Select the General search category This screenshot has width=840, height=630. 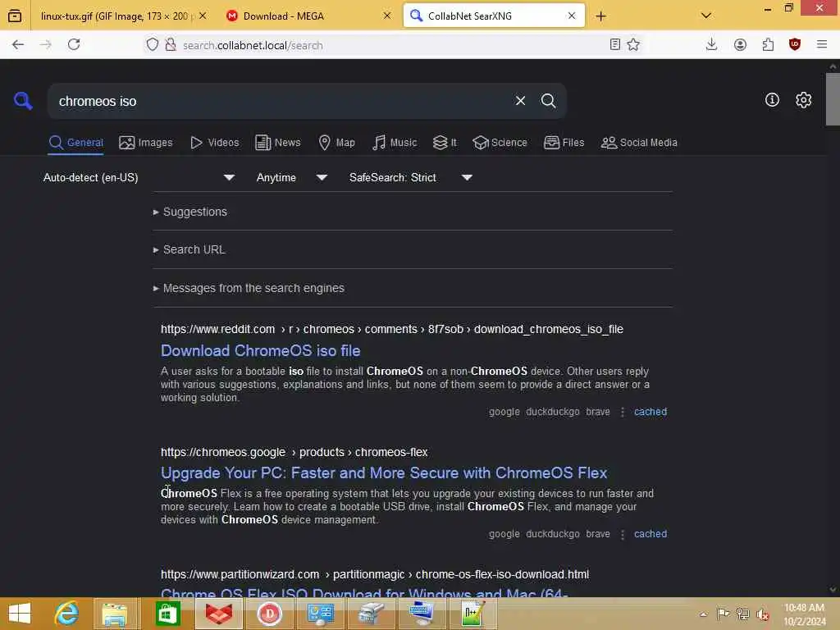coord(75,143)
